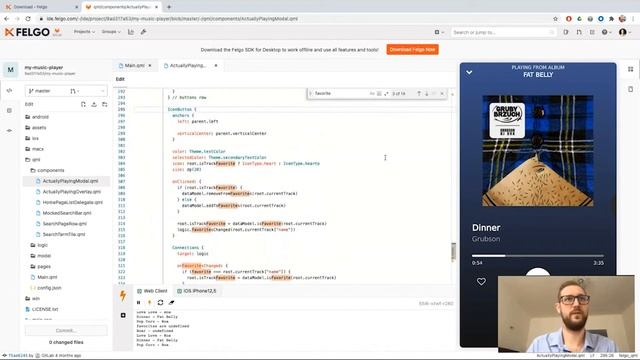
Task: Open the admin wrench icon
Action: pyautogui.click(x=143, y=32)
